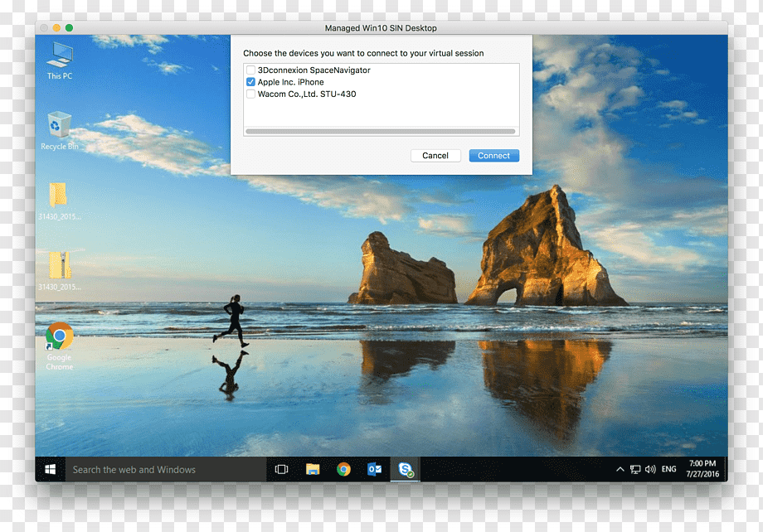The image size is (763, 532).
Task: Show hidden system tray icons
Action: pos(620,469)
